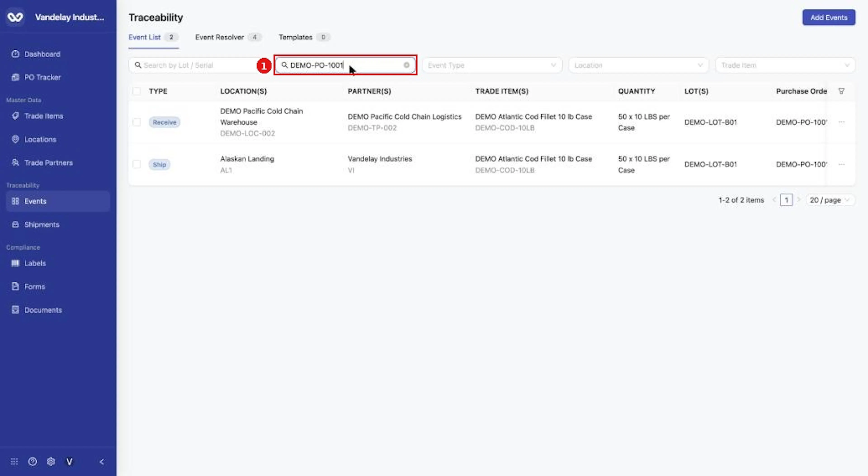Click the QUANTITY column header

pyautogui.click(x=637, y=91)
